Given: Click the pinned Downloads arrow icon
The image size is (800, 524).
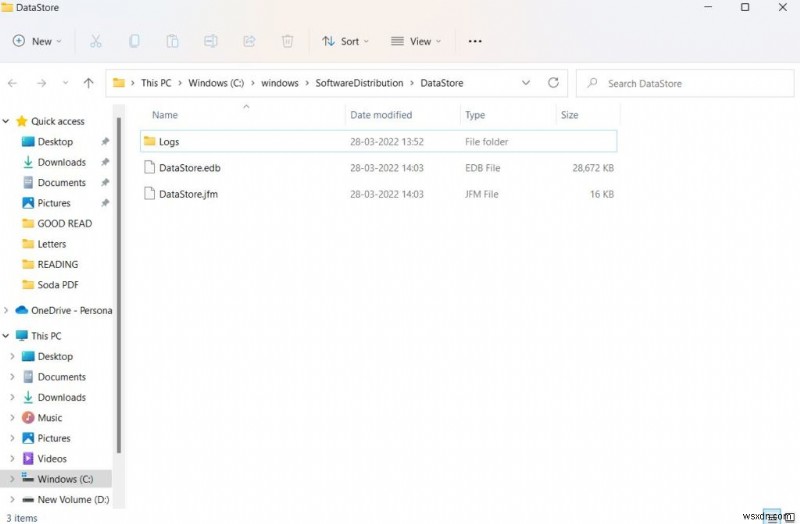Looking at the screenshot, I should 28,162.
